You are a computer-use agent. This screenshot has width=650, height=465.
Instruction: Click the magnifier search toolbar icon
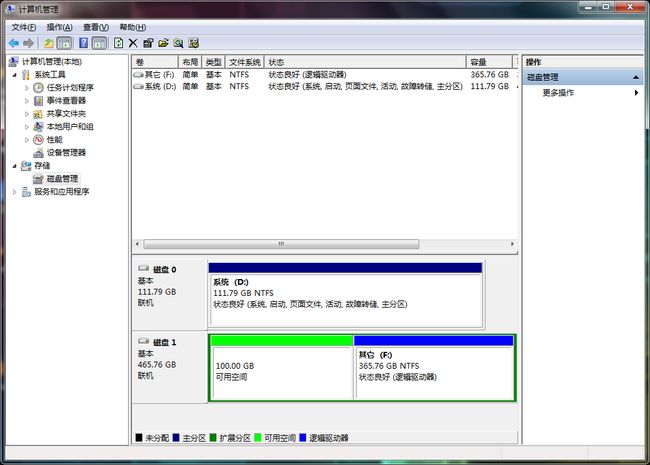(178, 43)
